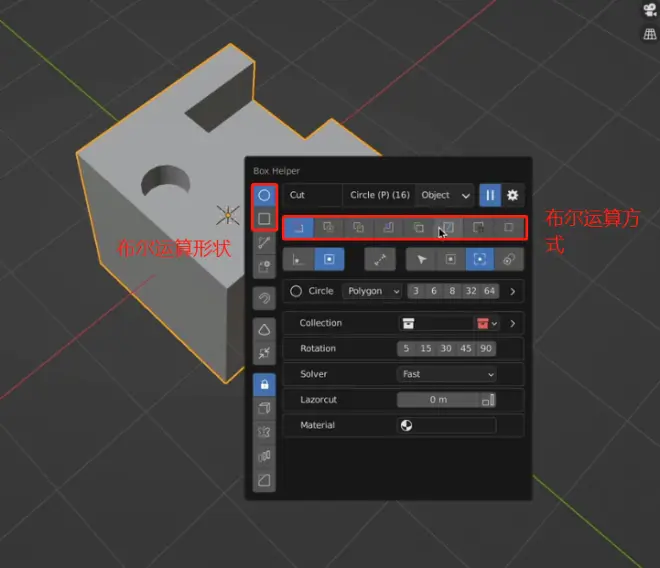Pick the Custom shape icon below Ngon
This screenshot has width=660, height=568.
click(x=264, y=267)
